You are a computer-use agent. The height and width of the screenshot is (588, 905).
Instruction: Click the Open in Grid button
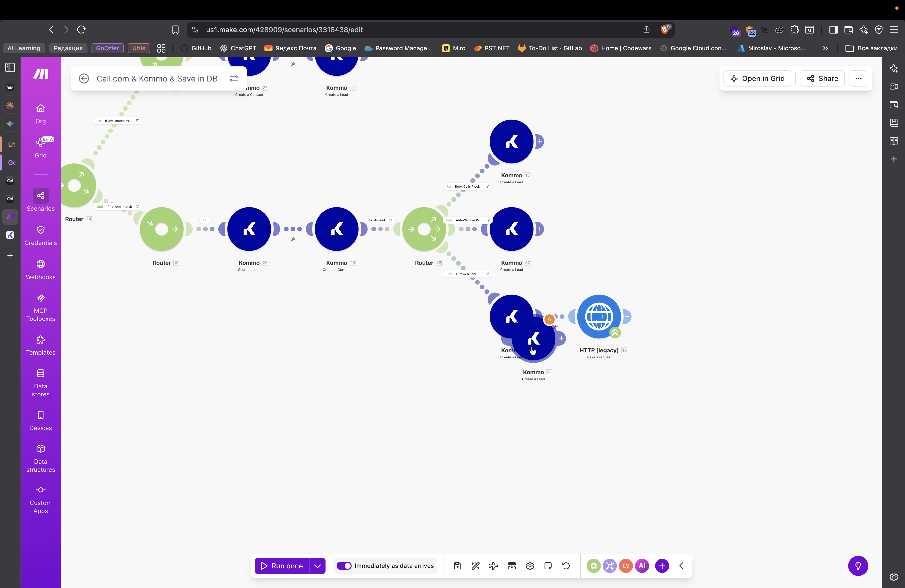click(757, 78)
